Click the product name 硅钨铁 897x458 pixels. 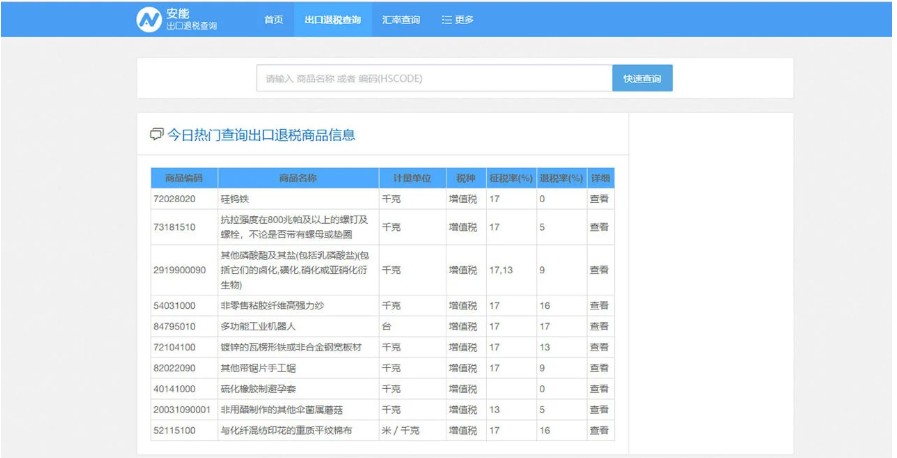(235, 199)
